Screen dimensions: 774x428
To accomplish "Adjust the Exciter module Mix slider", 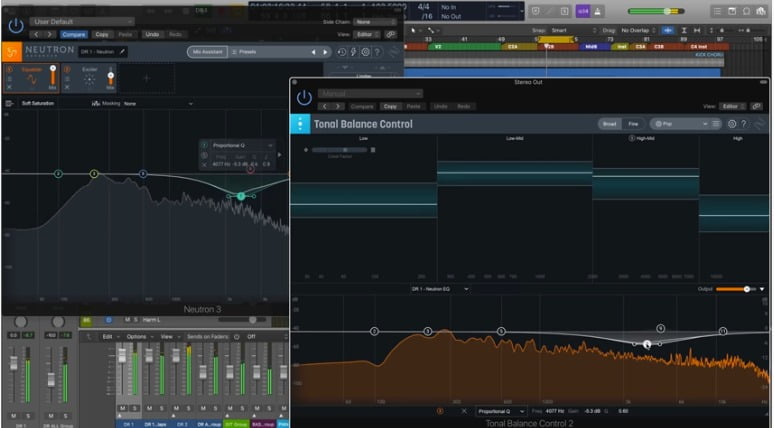I will pyautogui.click(x=111, y=77).
